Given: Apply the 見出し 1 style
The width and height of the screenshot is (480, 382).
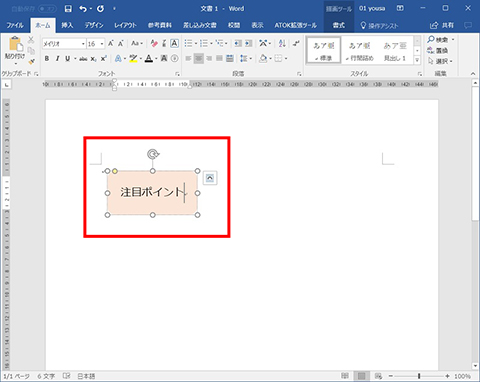Looking at the screenshot, I should point(395,51).
